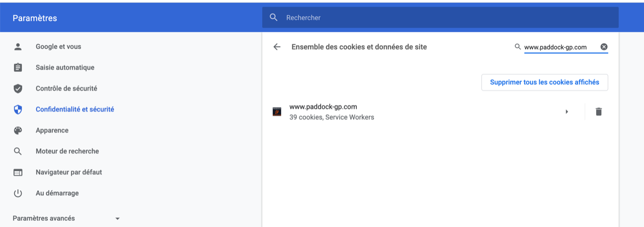This screenshot has height=227, width=644.
Task: Click the power icon for Au démarrage
Action: (18, 193)
